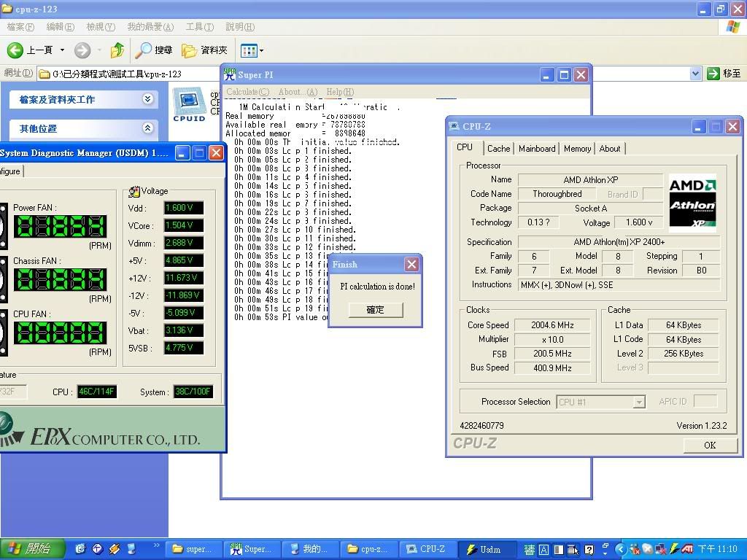Viewport: 747px width, 560px height.
Task: Toggle the Folders pane button
Action: [204, 50]
